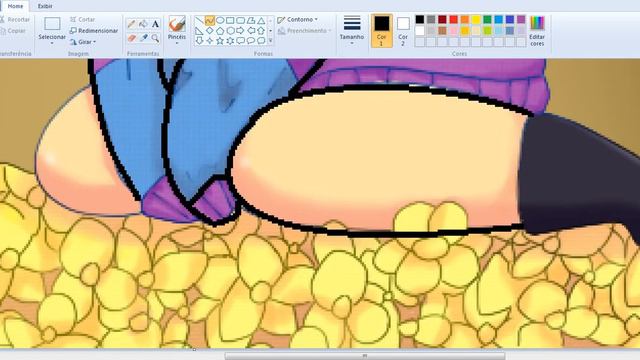The height and width of the screenshot is (360, 640).
Task: Click the Pincéis brush button
Action: (x=177, y=24)
